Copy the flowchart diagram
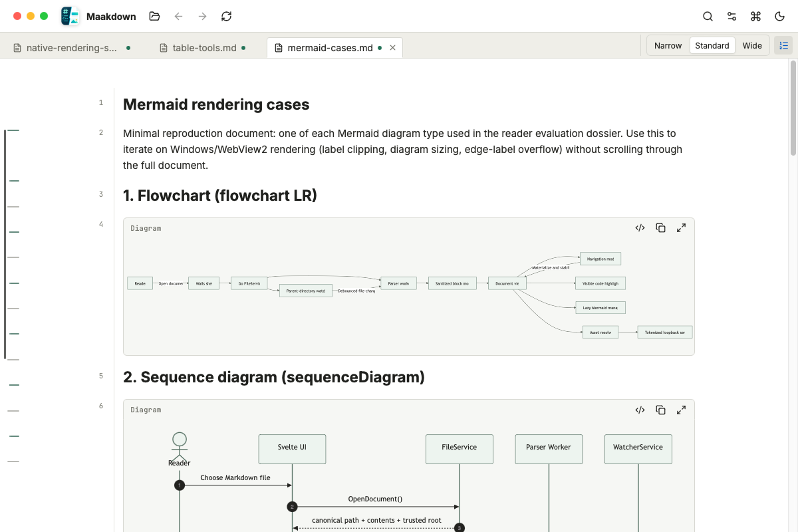798x532 pixels. coord(660,227)
